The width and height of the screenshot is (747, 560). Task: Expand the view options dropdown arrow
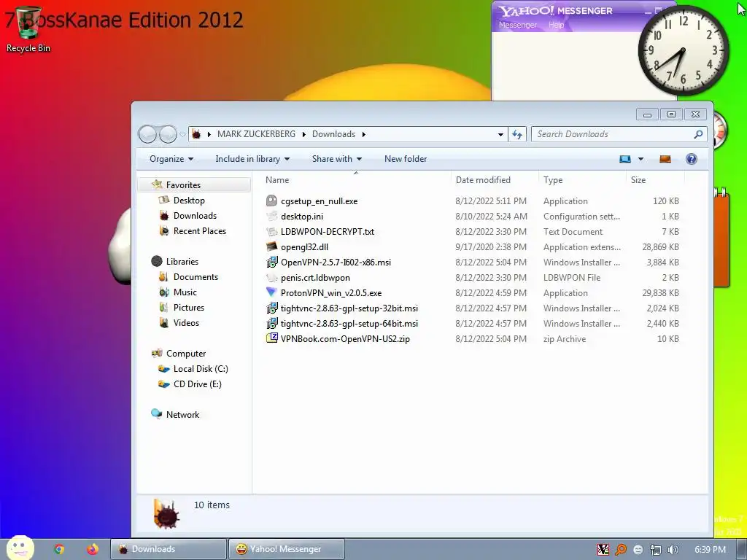[640, 159]
